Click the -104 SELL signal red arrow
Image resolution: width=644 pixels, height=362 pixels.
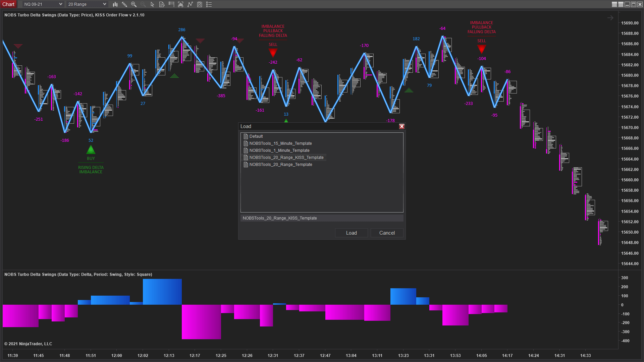coord(482,49)
